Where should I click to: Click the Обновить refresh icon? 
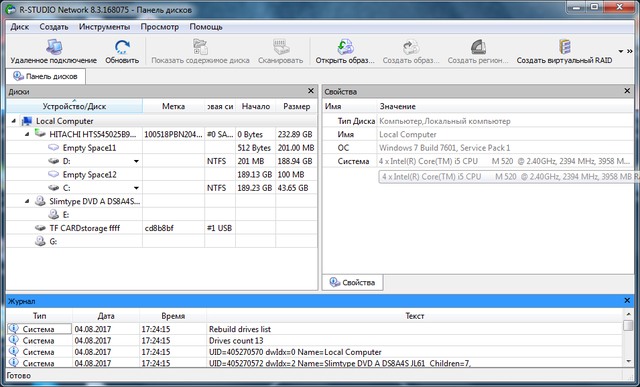pos(122,48)
